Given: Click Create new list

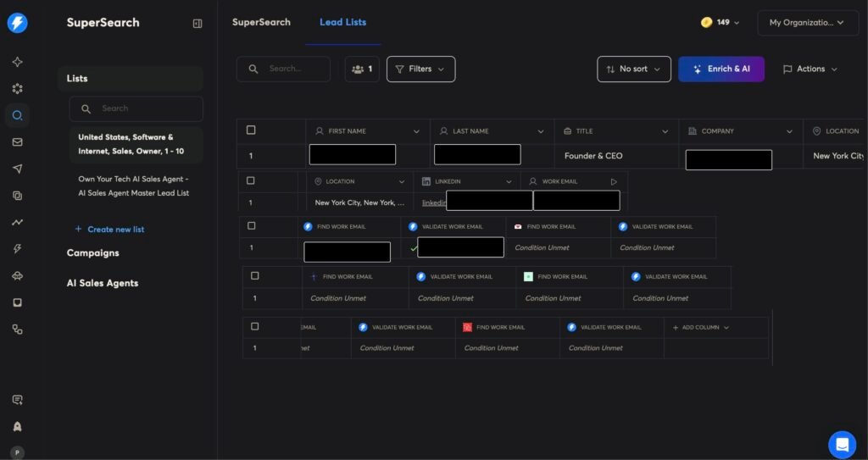Looking at the screenshot, I should (109, 230).
